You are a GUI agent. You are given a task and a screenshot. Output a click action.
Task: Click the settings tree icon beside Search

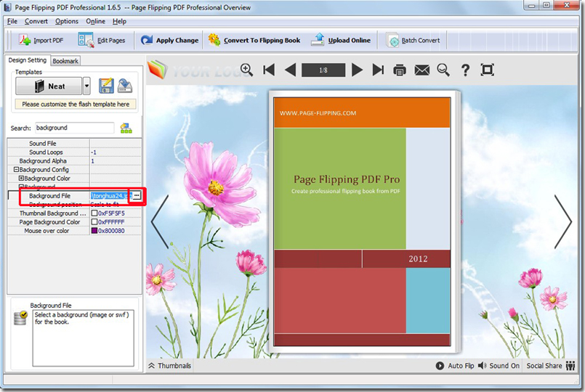126,128
